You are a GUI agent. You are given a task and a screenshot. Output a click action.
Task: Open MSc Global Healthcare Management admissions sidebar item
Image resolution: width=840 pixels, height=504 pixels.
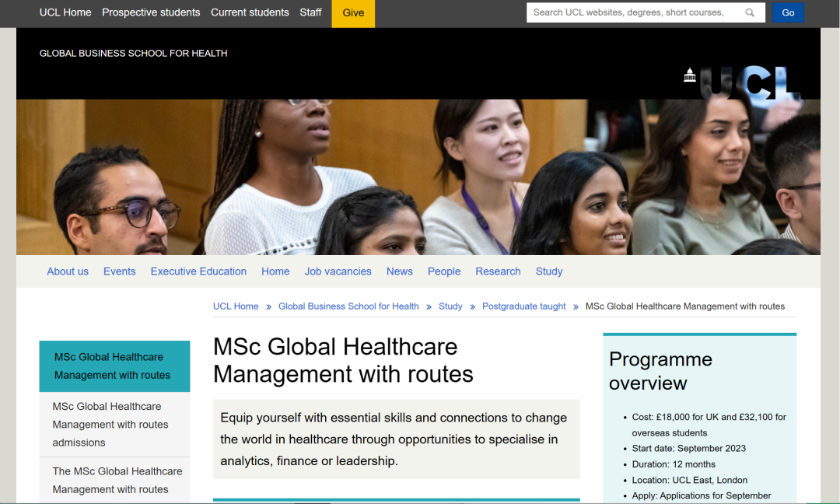110,425
